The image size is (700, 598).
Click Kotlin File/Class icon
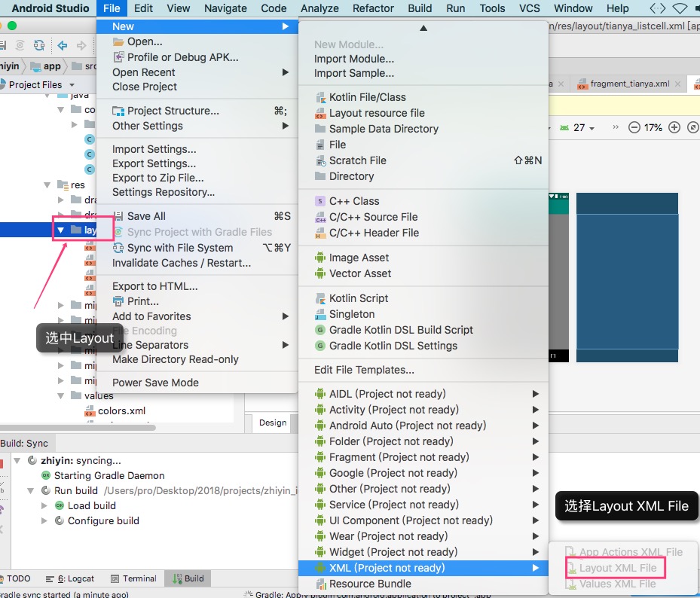pyautogui.click(x=320, y=97)
